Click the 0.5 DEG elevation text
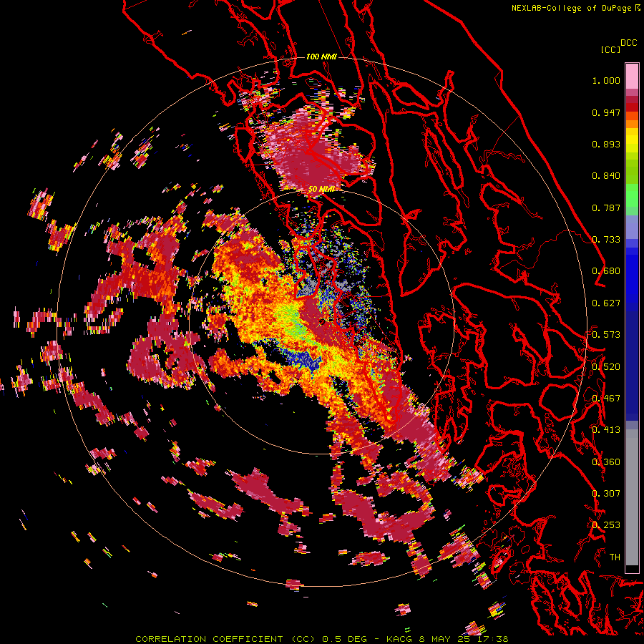This screenshot has height=644, width=644. click(346, 639)
